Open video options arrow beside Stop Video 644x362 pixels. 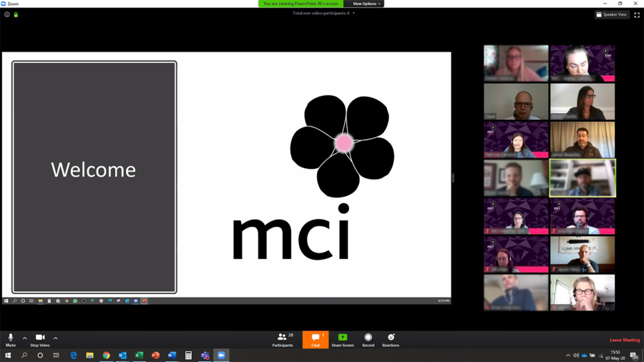coord(55,338)
